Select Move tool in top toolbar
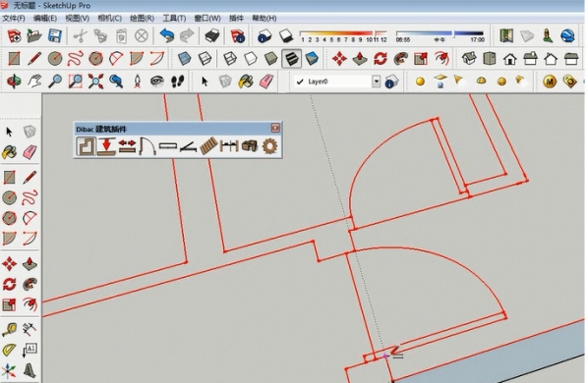This screenshot has width=588, height=383. [x=339, y=59]
